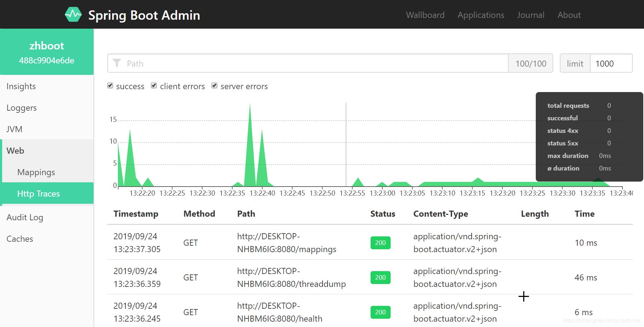Viewport: 644px width, 327px height.
Task: Expand the Web section
Action: (x=15, y=150)
